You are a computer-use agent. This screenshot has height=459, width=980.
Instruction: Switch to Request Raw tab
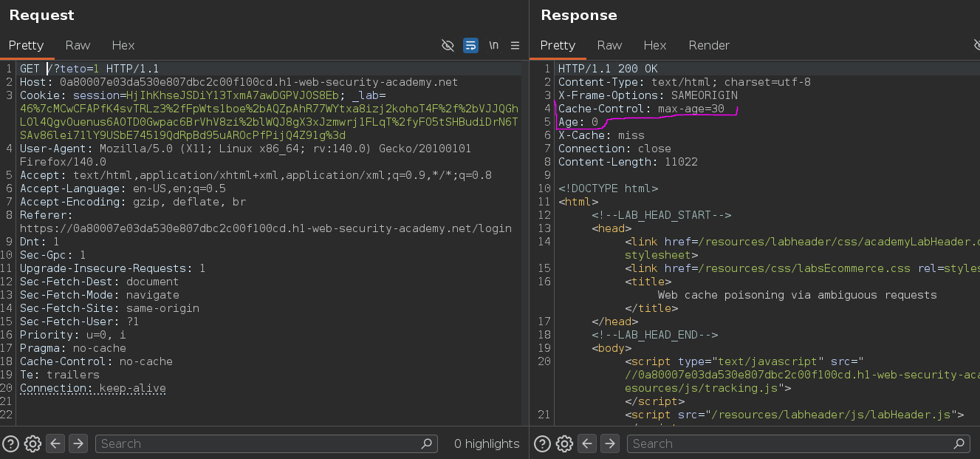tap(78, 45)
